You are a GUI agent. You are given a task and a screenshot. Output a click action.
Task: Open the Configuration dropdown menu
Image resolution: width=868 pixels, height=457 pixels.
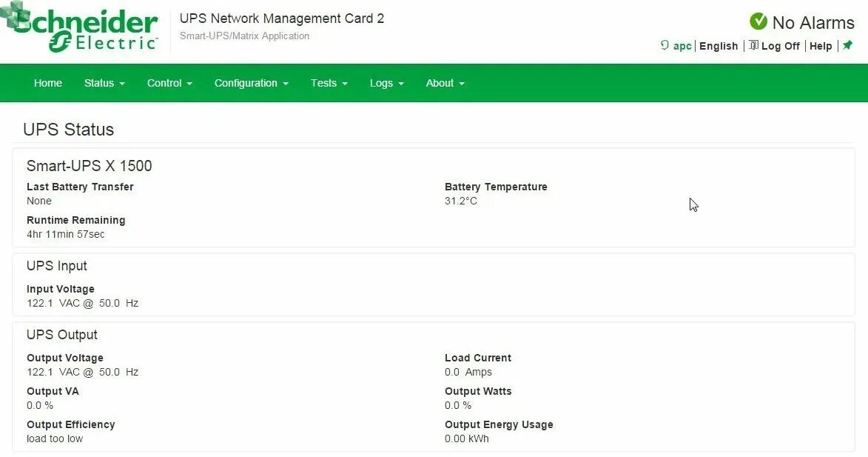(x=251, y=83)
